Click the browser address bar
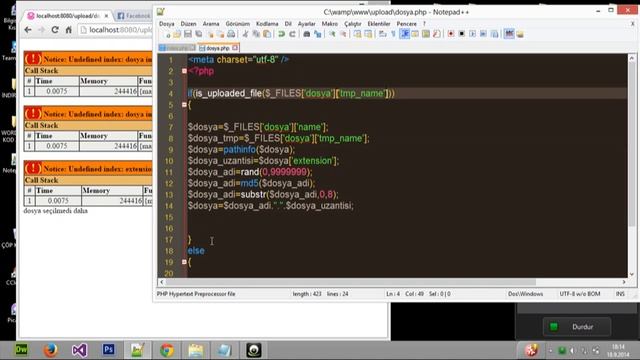Image resolution: width=640 pixels, height=360 pixels. pos(116,30)
